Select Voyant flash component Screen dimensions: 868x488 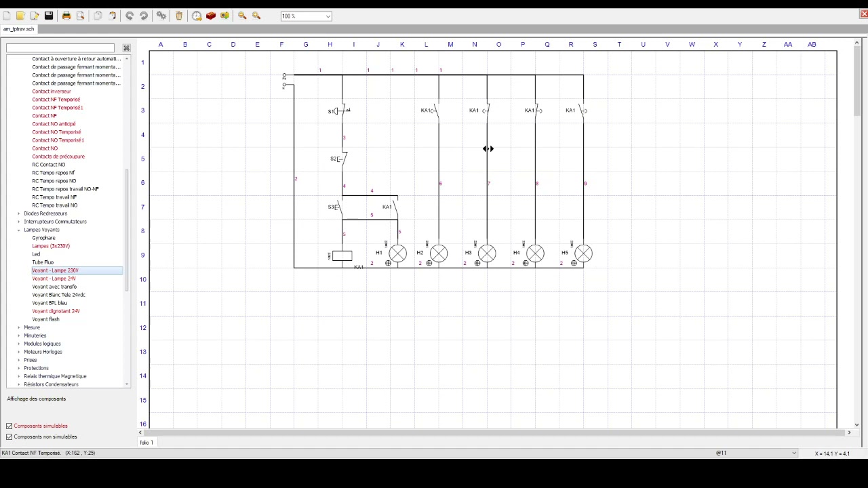[x=45, y=319]
